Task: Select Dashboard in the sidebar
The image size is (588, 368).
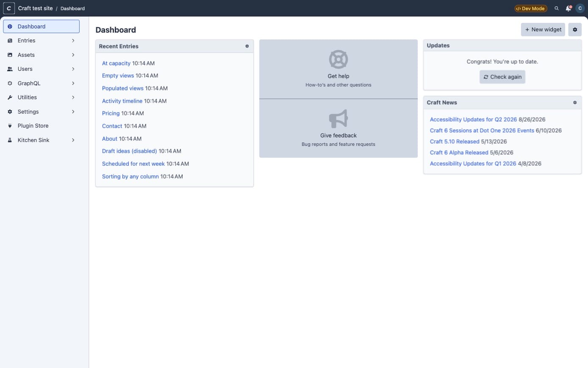Action: (x=41, y=26)
